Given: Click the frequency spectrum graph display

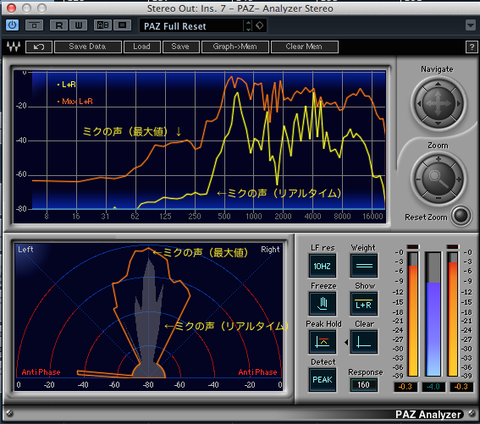Looking at the screenshot, I should point(199,146).
